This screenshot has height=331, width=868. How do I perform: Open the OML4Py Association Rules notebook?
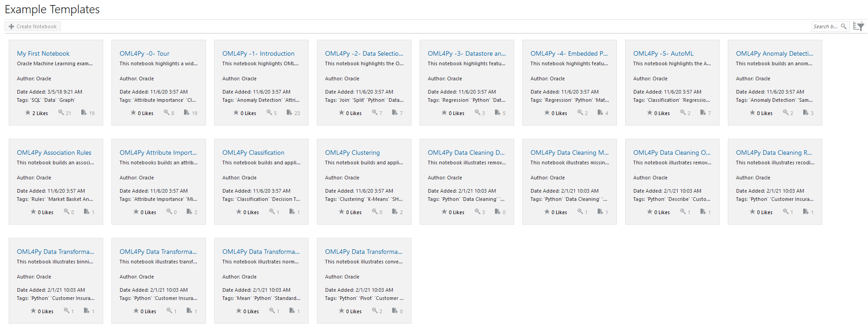pos(54,152)
